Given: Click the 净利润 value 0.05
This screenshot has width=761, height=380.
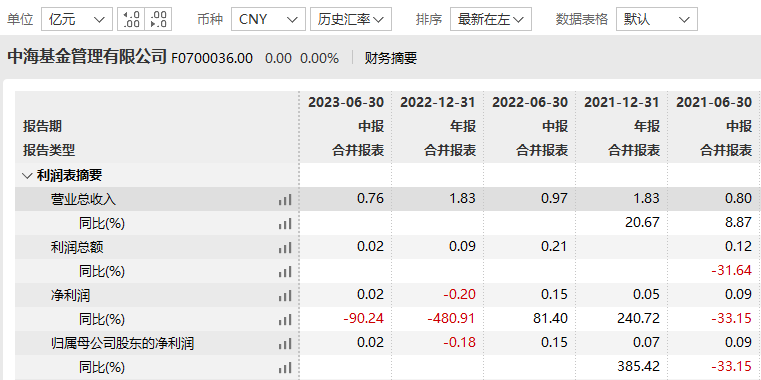Looking at the screenshot, I should coord(646,295).
